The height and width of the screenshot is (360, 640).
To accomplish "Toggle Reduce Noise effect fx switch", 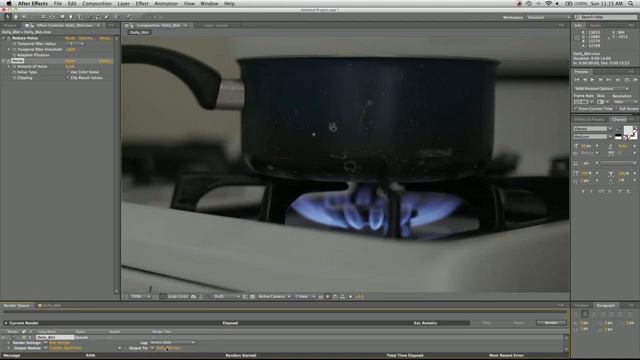I will pos(9,38).
